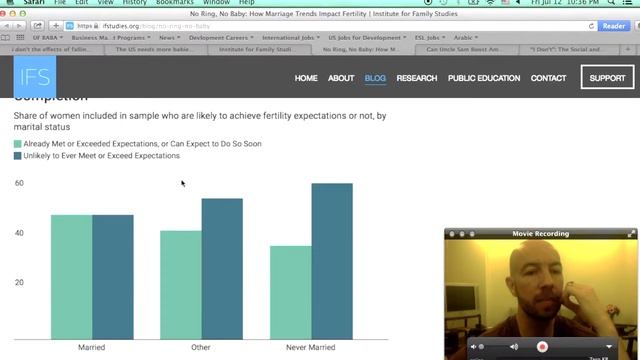Open Development Careers bookmarks folder

tap(221, 38)
